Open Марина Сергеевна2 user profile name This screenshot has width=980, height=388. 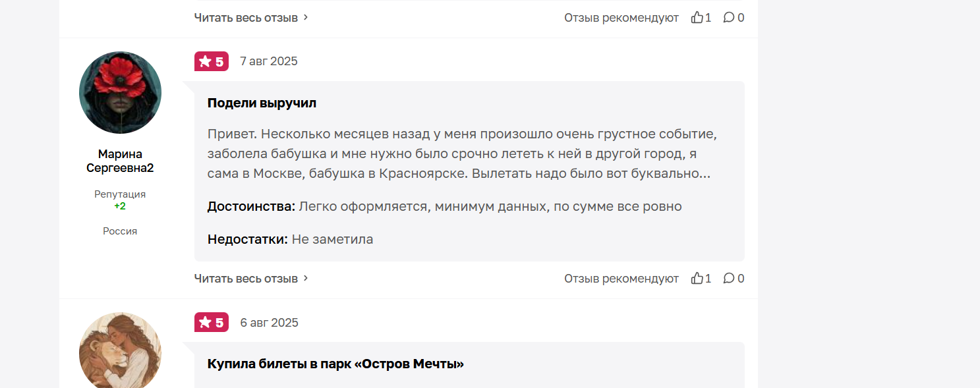coord(120,161)
